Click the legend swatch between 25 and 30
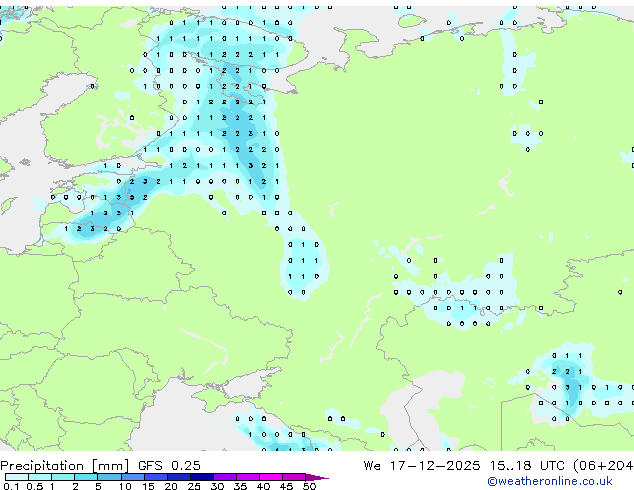Viewport: 634px width, 490px height. [x=201, y=477]
